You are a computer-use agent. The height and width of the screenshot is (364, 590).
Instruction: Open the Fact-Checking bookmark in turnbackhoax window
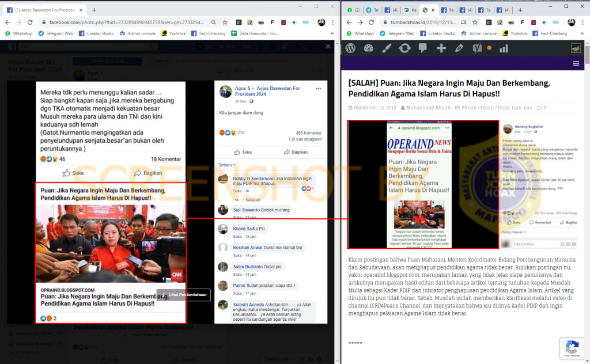550,33
